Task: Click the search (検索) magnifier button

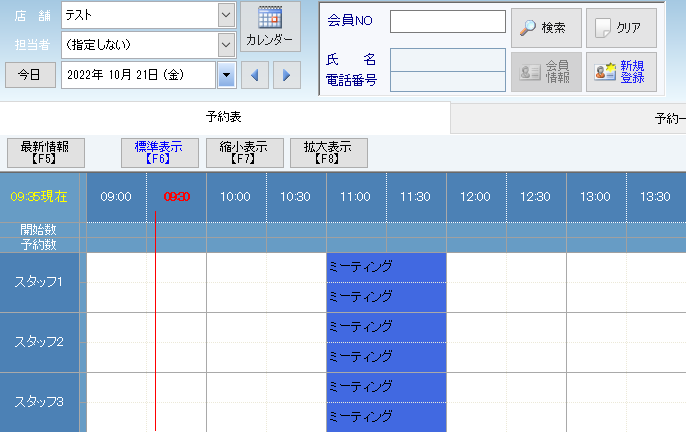Action: click(x=544, y=28)
